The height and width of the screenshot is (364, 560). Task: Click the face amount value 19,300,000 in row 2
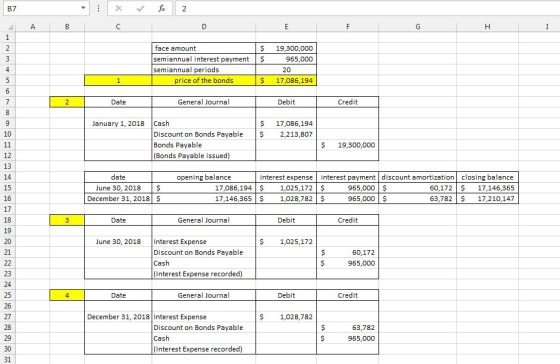click(x=286, y=48)
